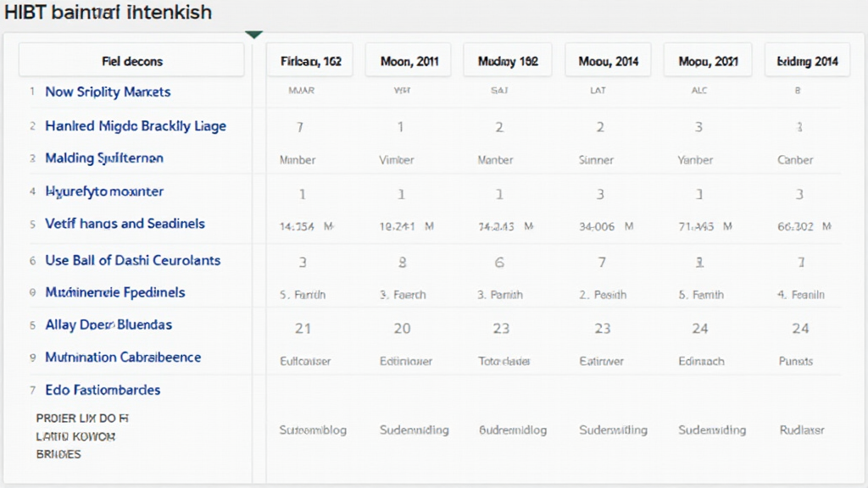Click the '34:006 M' value cell

pyautogui.click(x=605, y=226)
